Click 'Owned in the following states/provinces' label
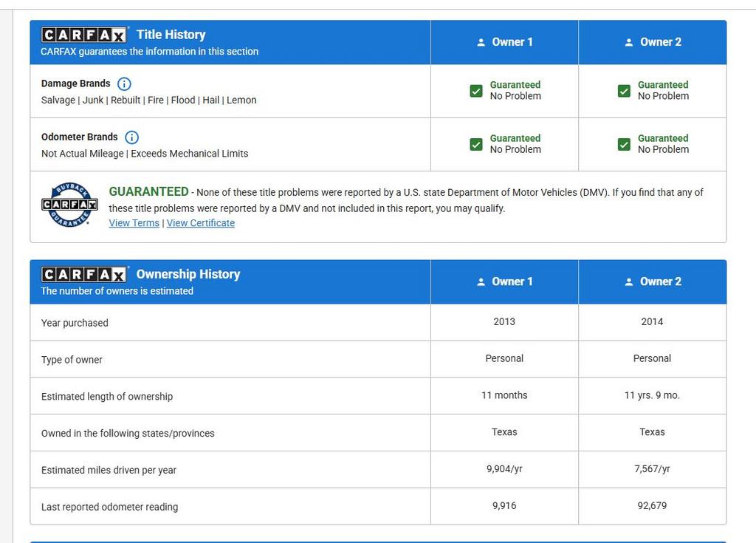This screenshot has width=756, height=543. 128,434
